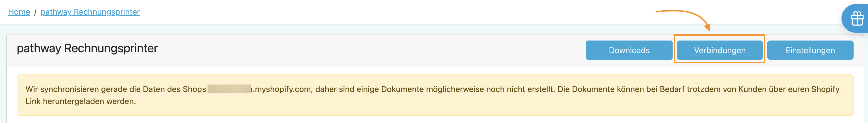Click the .myshopify.com text in the notice

(x=282, y=89)
